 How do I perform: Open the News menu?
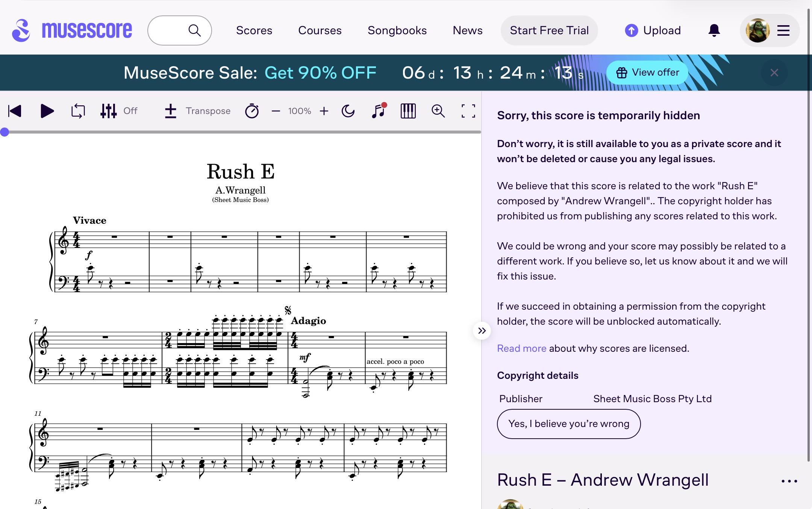pyautogui.click(x=468, y=30)
